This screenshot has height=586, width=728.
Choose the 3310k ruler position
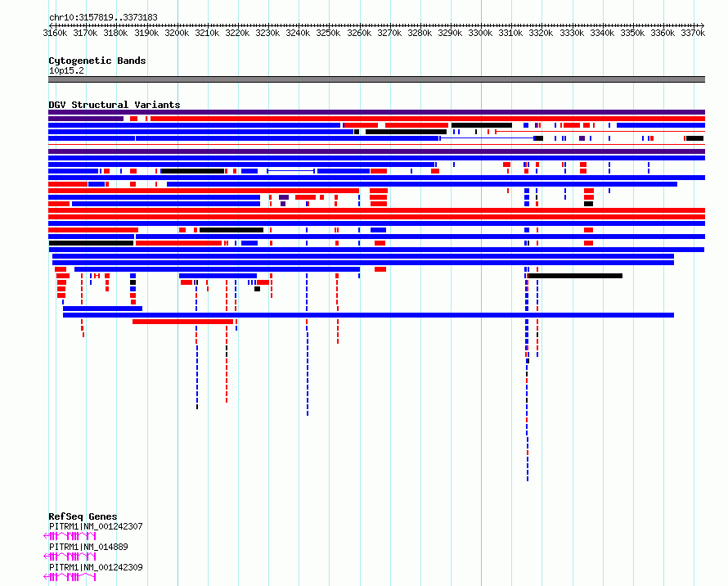tap(510, 33)
